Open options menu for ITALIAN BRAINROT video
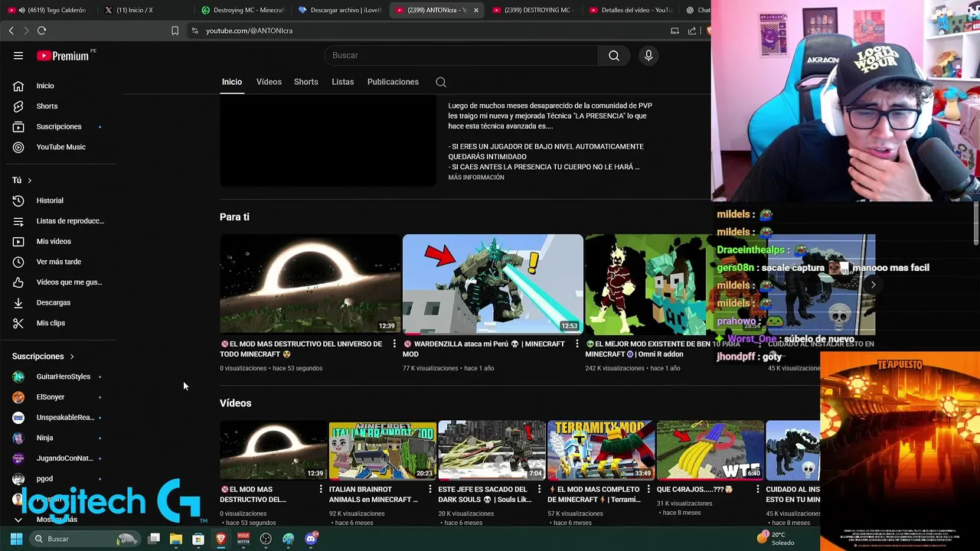Viewport: 980px width, 551px height. [430, 489]
